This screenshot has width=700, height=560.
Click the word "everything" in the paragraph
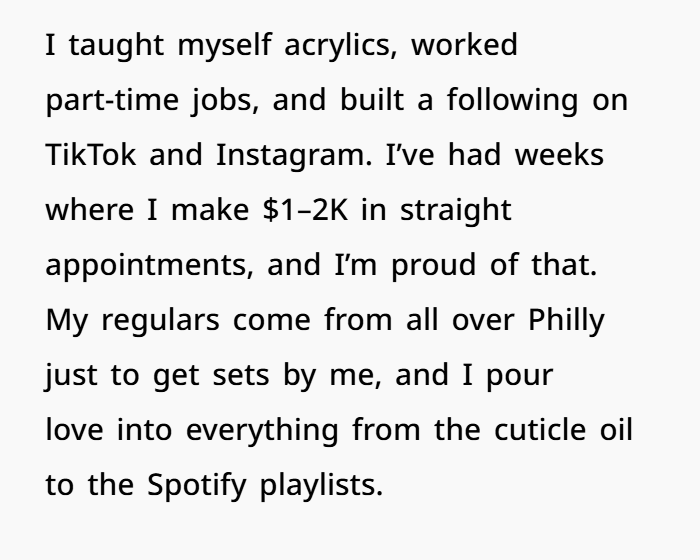(x=262, y=430)
